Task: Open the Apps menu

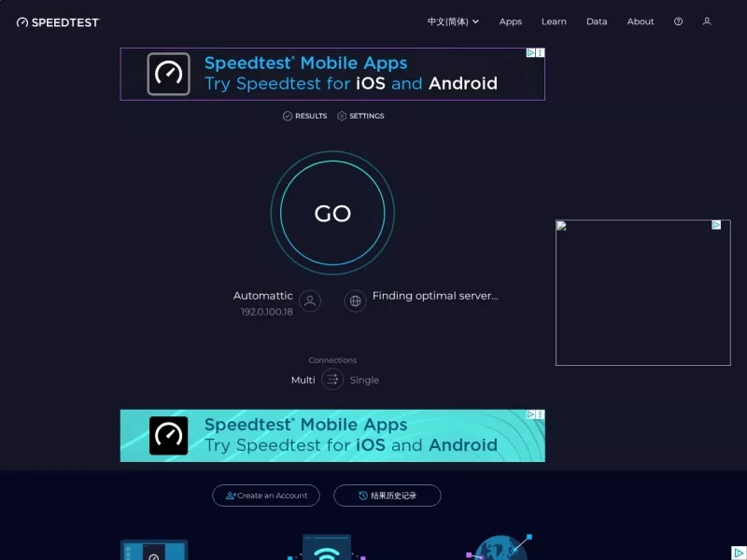Action: 510,21
